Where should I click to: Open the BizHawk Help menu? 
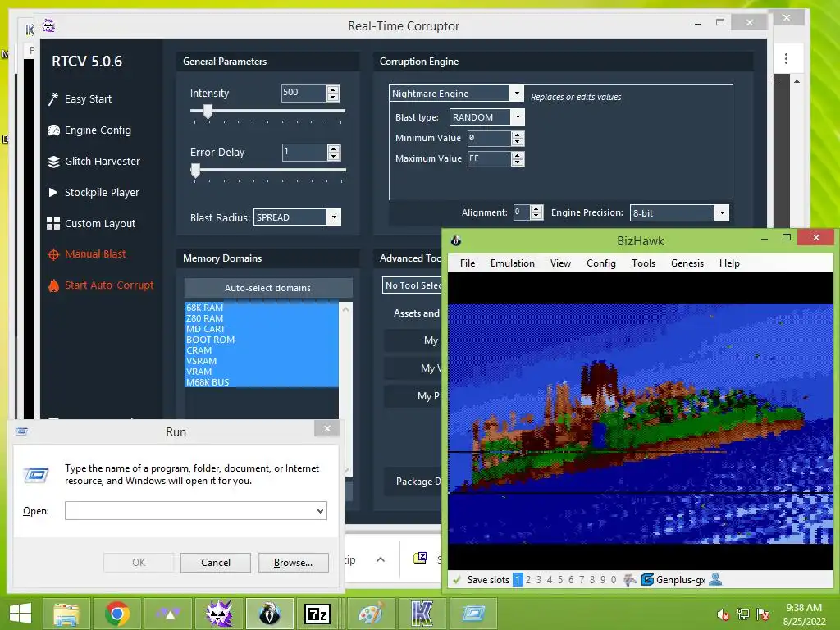coord(729,263)
